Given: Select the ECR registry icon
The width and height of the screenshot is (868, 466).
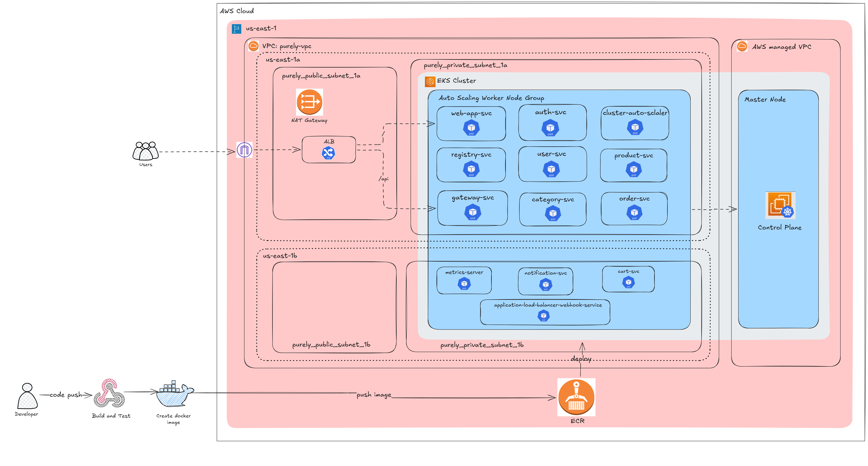Looking at the screenshot, I should click(x=576, y=397).
